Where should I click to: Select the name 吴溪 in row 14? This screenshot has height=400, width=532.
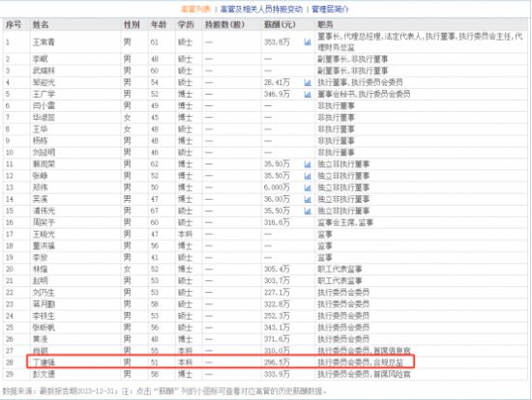[40, 199]
